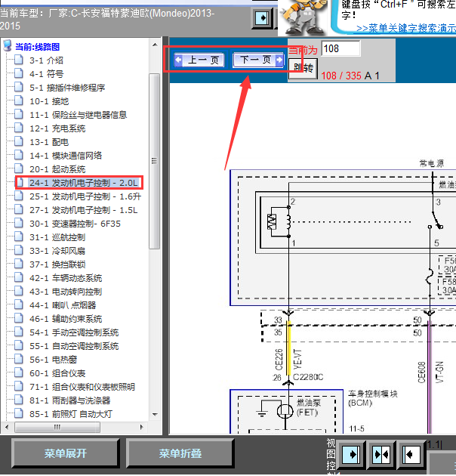The height and width of the screenshot is (476, 456).
Task: Click wire label CE608 in the diagram
Action: tap(422, 372)
